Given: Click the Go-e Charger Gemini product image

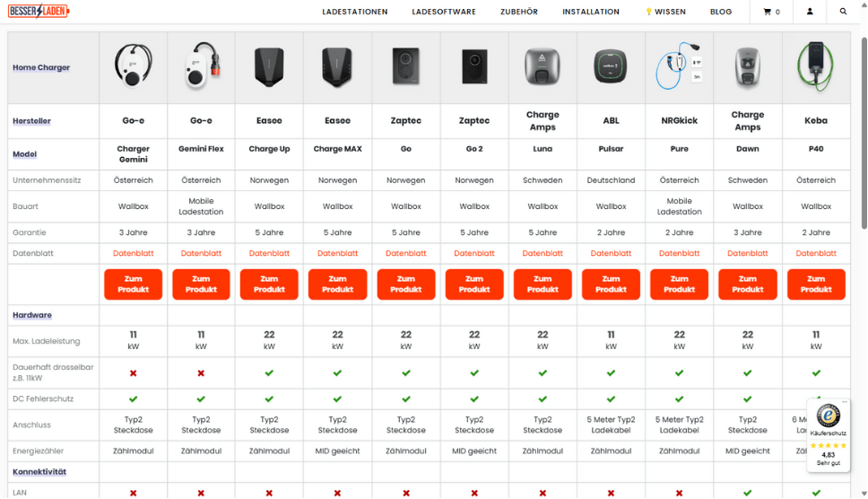Looking at the screenshot, I should click(134, 66).
